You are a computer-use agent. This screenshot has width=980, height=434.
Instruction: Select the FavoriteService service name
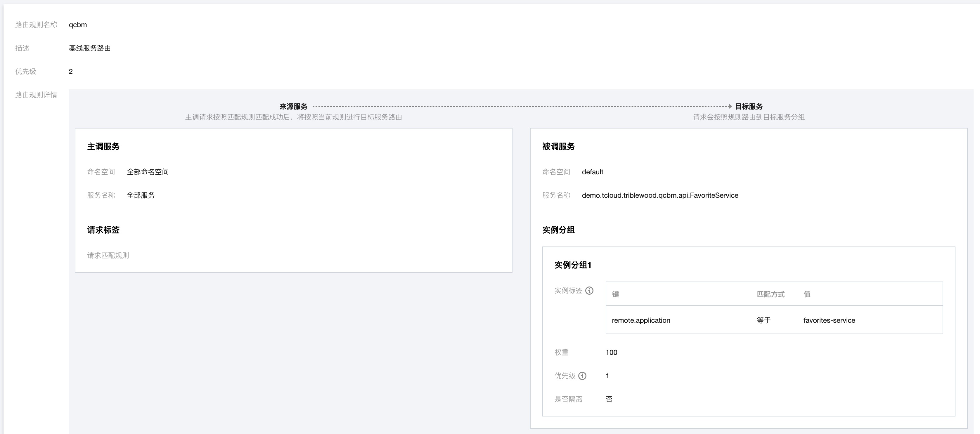(660, 195)
